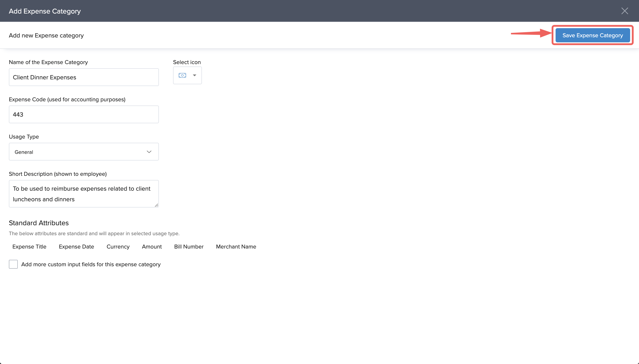
Task: Click the Expense Code field showing 443
Action: click(84, 115)
